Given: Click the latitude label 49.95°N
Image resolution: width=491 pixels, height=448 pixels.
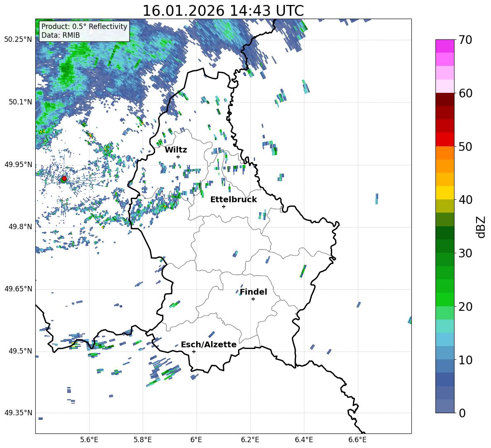Looking at the screenshot, I should click(18, 164).
